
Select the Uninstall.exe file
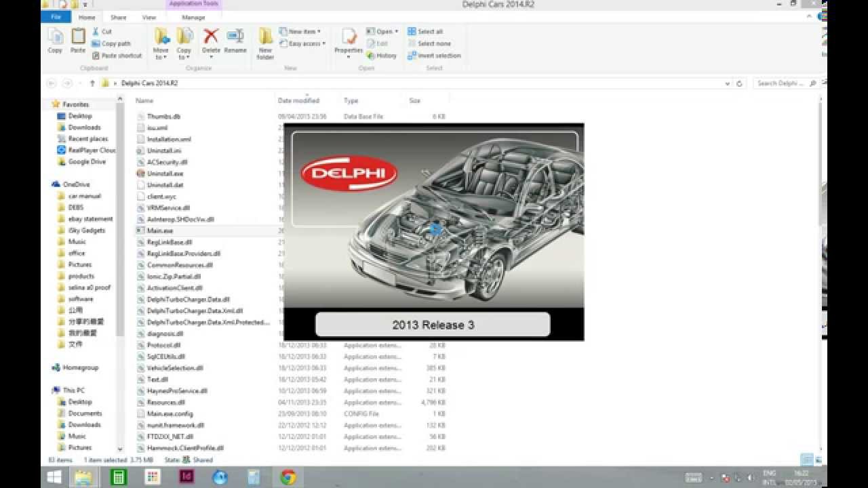click(165, 174)
